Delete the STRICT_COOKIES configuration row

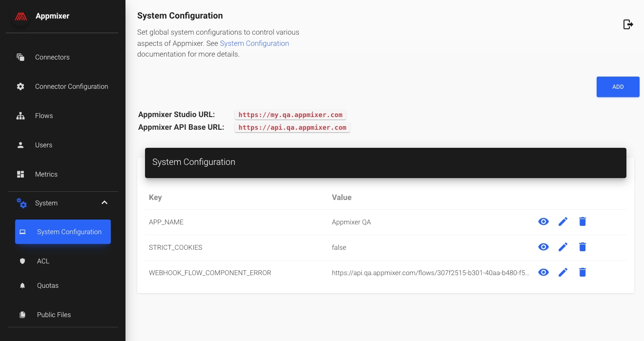pyautogui.click(x=582, y=247)
